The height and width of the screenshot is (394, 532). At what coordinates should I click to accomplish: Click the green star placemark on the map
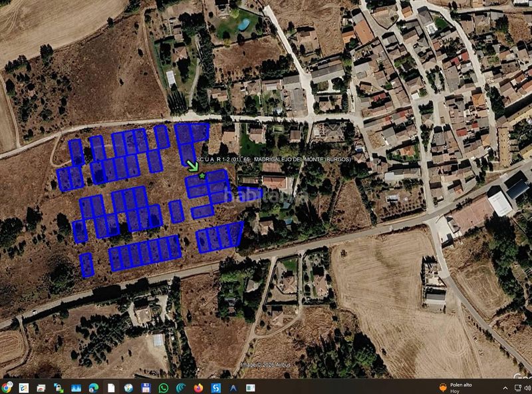click(202, 176)
